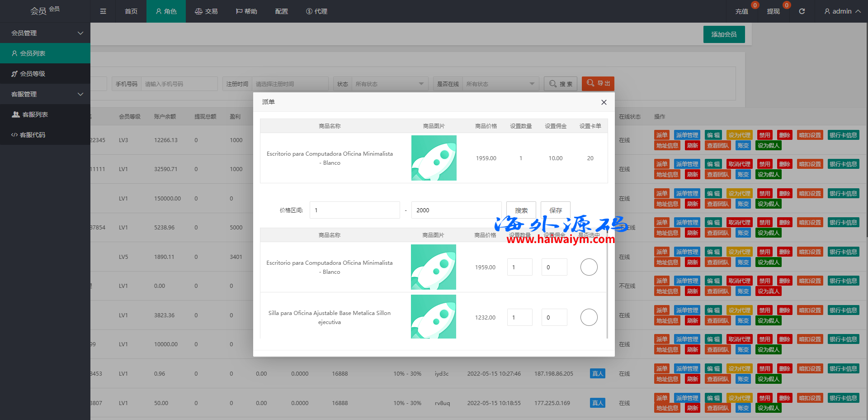Expand the admin user menu
The height and width of the screenshot is (420, 868).
842,11
